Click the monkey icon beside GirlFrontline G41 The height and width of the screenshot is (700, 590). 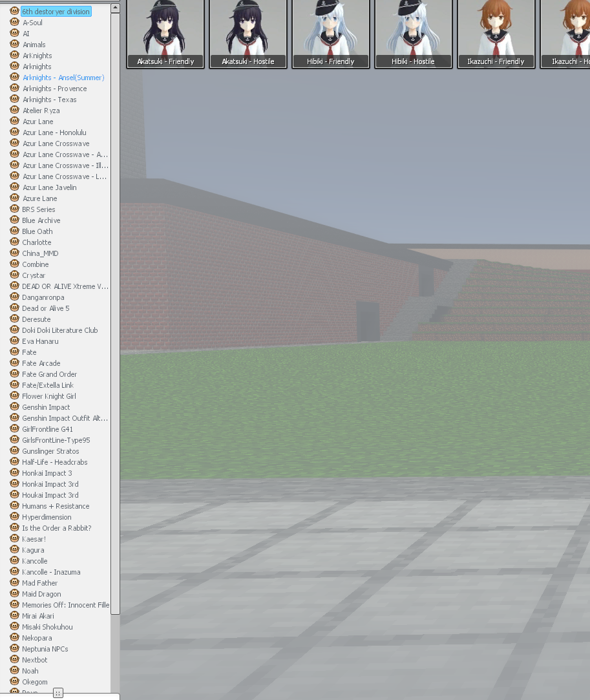15,429
